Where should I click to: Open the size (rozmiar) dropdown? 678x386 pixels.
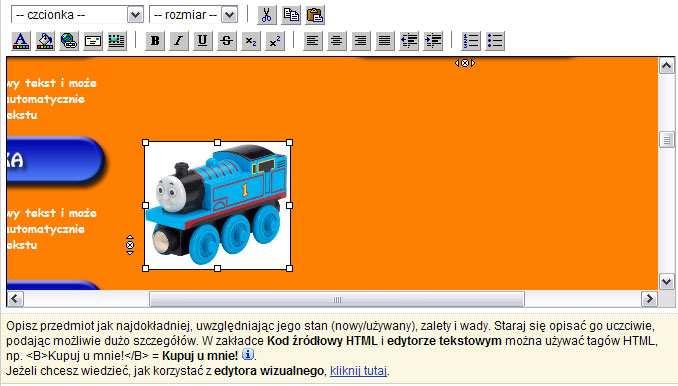tap(193, 15)
